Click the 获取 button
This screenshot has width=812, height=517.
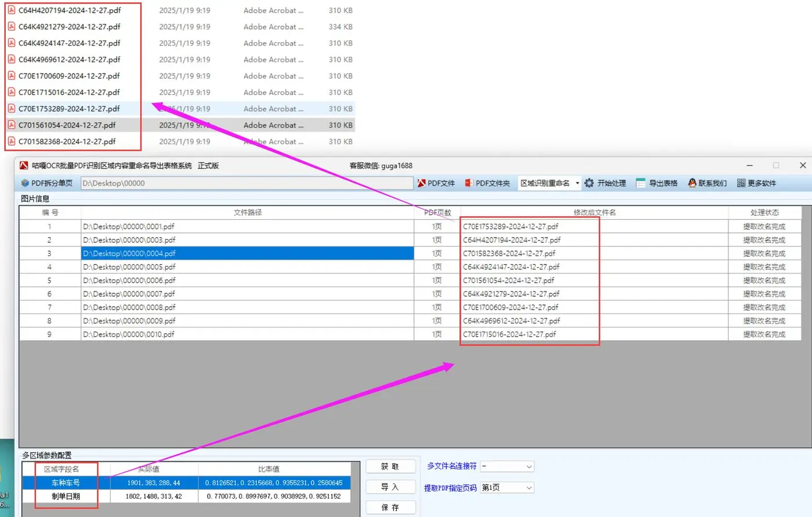pos(390,467)
